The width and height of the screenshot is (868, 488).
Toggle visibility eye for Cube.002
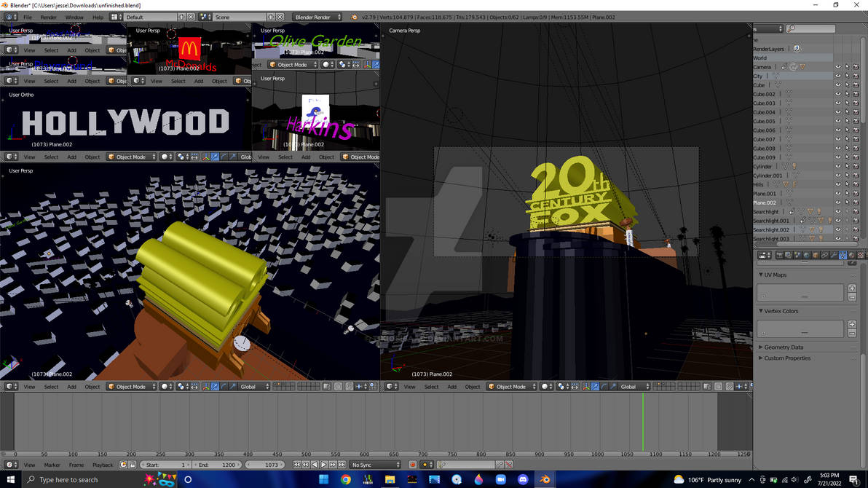(837, 94)
